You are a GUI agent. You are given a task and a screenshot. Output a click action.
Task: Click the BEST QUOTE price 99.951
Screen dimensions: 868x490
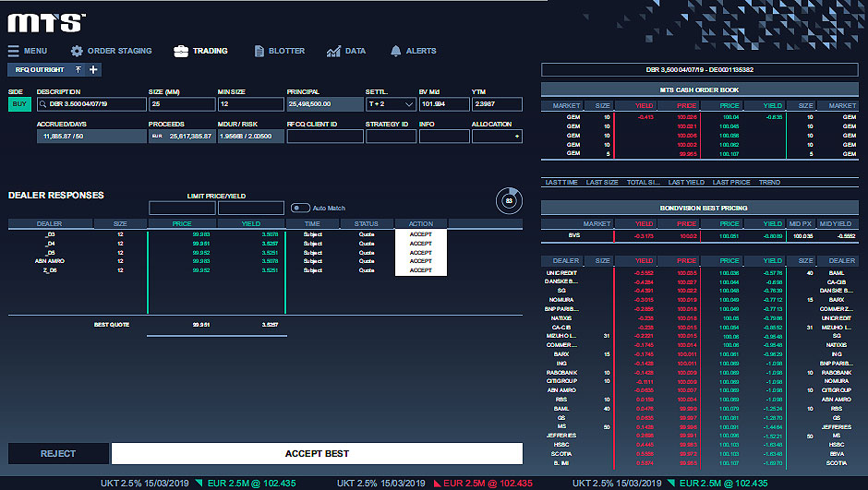coord(201,325)
